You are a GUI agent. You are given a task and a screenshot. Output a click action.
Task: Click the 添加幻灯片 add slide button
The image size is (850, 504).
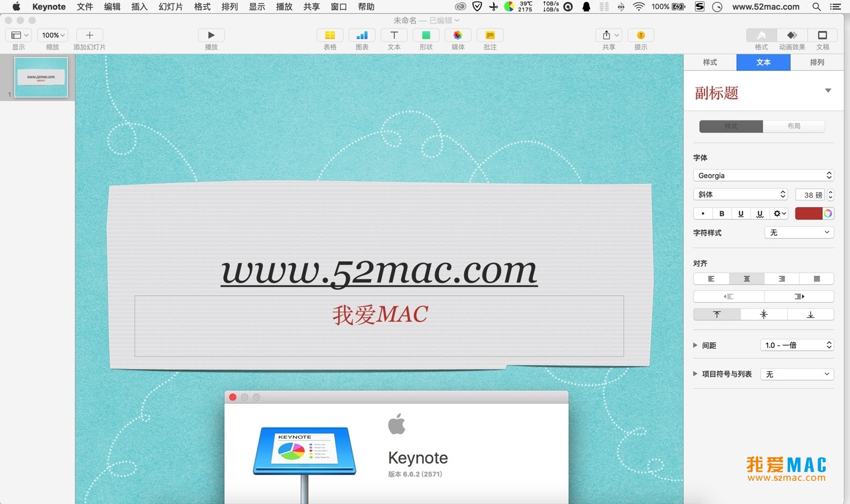pos(89,35)
